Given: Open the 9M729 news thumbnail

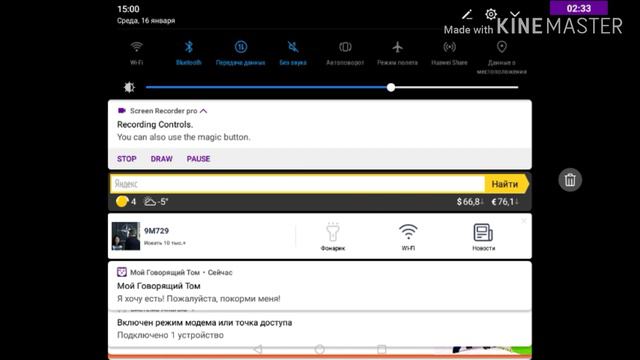Looking at the screenshot, I should 126,236.
